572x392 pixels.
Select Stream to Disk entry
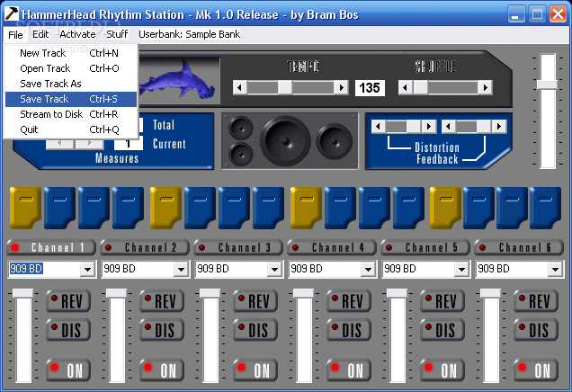(x=71, y=114)
